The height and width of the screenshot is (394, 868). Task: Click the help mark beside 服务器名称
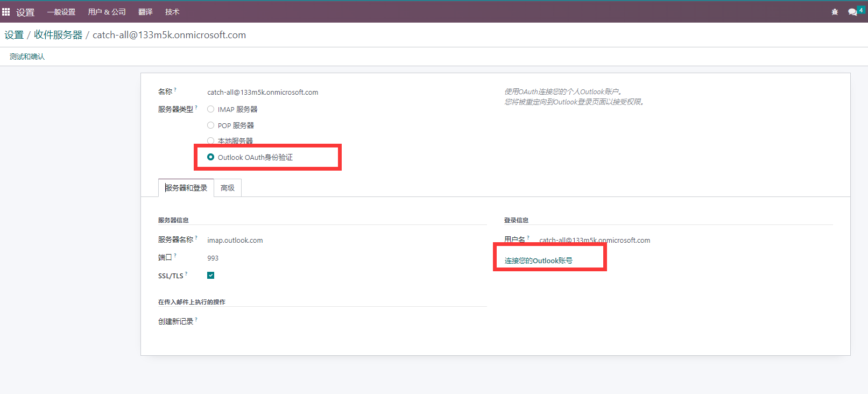(196, 237)
